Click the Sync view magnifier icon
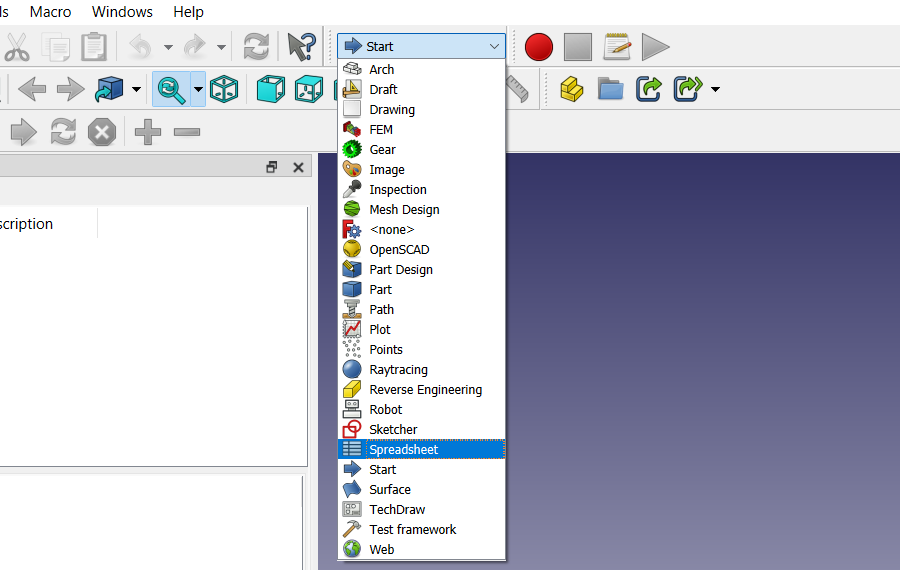The width and height of the screenshot is (900, 570). pyautogui.click(x=171, y=90)
